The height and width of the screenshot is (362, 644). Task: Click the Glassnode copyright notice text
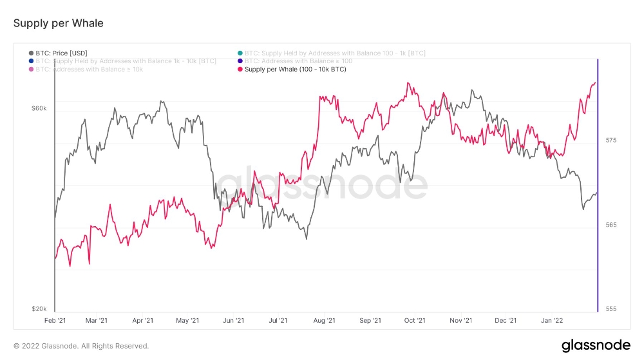tap(81, 346)
